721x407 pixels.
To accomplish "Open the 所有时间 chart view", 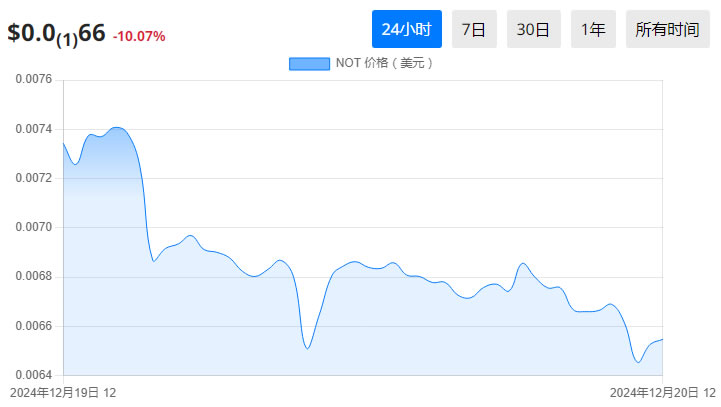I will (x=667, y=30).
